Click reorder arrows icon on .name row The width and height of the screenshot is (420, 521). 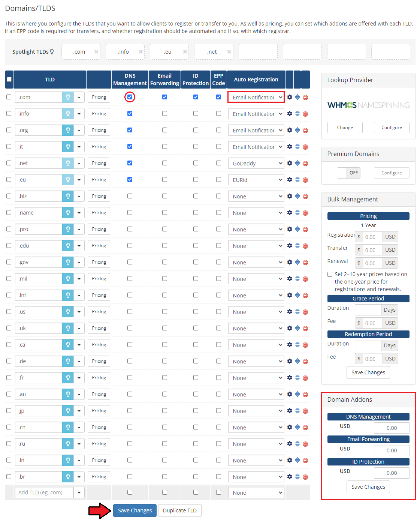pyautogui.click(x=297, y=213)
